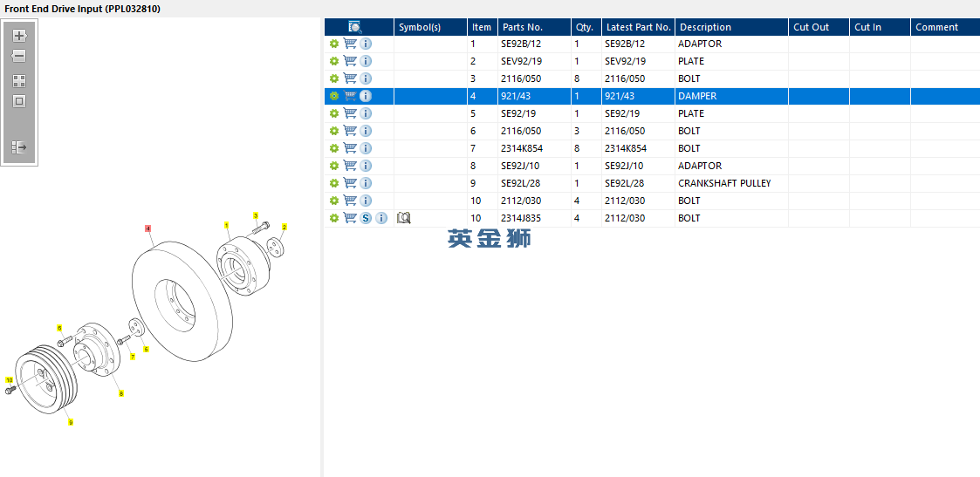This screenshot has width=980, height=477.
Task: Click gear icon for DAMPER row
Action: click(x=333, y=96)
